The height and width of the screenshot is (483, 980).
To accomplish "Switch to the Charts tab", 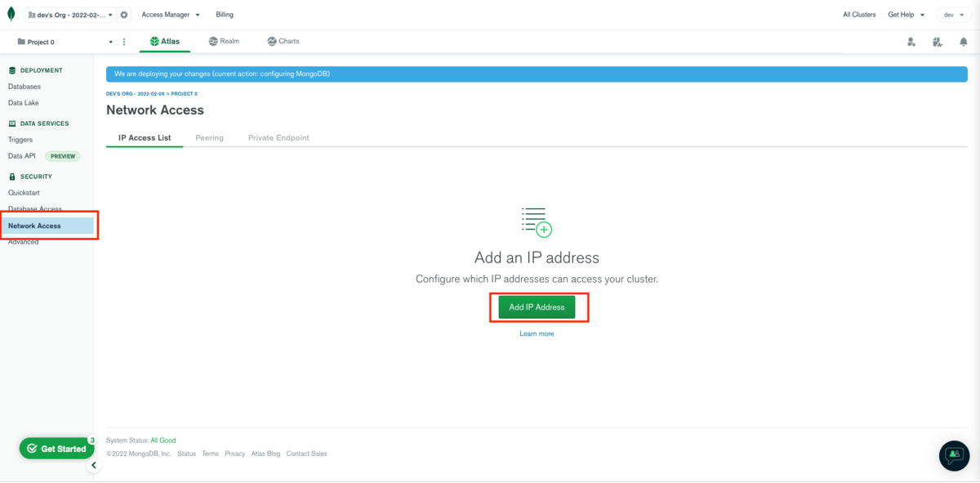I will (283, 41).
